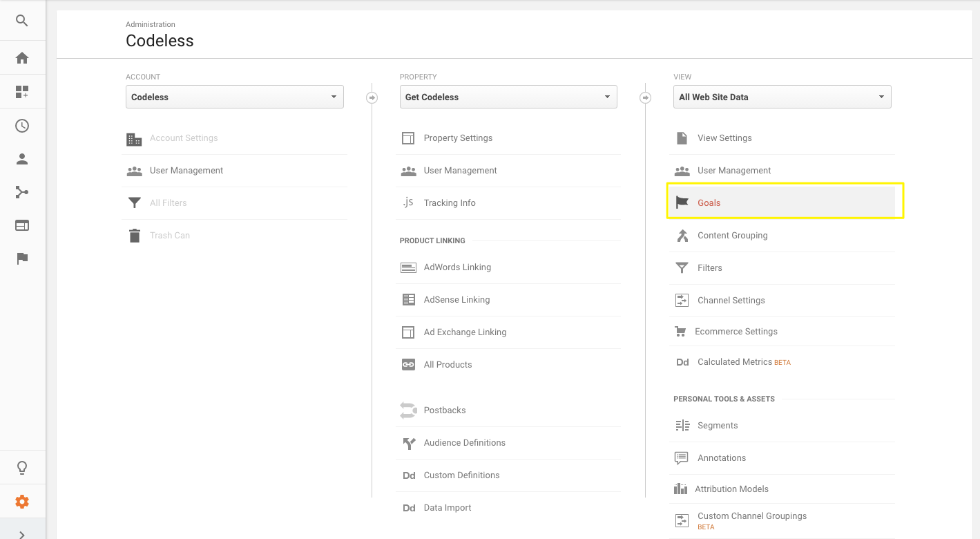Open Custom Channel Groupings beta
The width and height of the screenshot is (980, 539).
[x=752, y=521]
